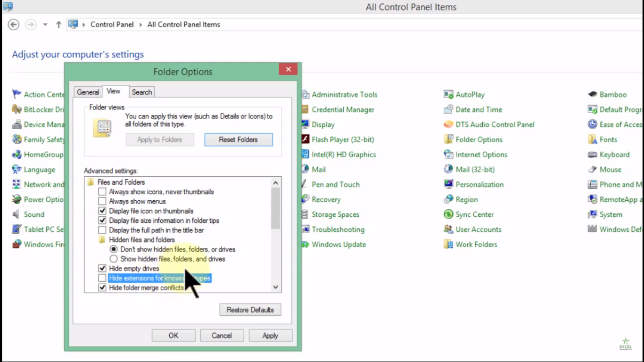This screenshot has height=362, width=644.
Task: Open the Administrative Tools icon
Action: click(x=339, y=94)
